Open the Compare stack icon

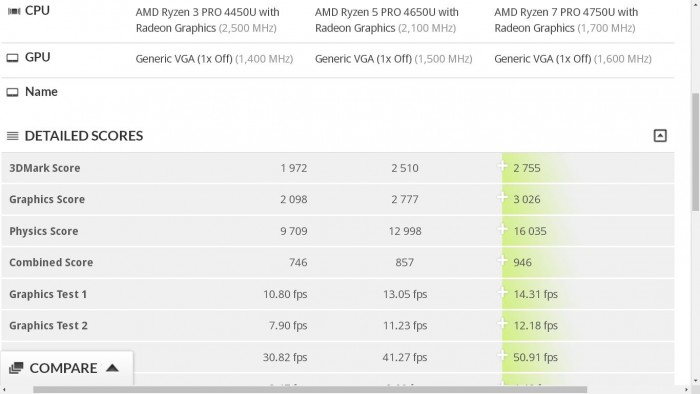pos(16,368)
